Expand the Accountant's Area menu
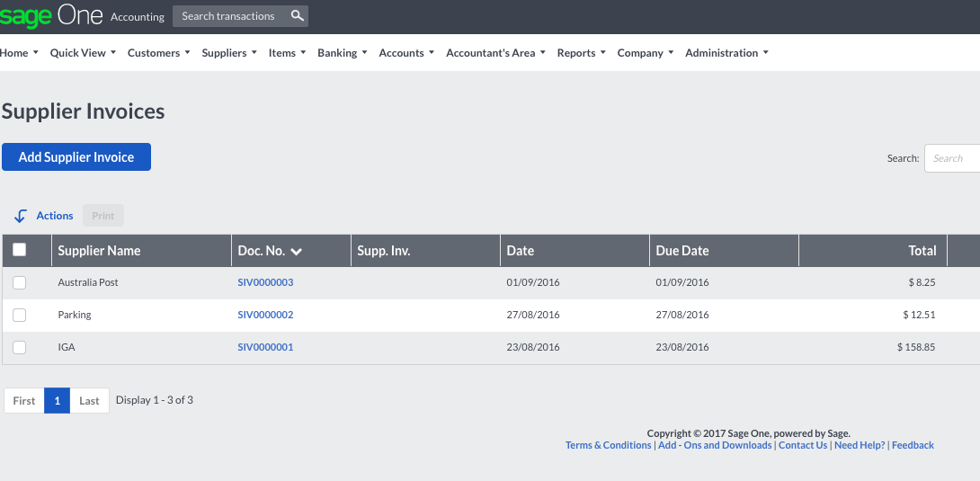 pos(495,53)
